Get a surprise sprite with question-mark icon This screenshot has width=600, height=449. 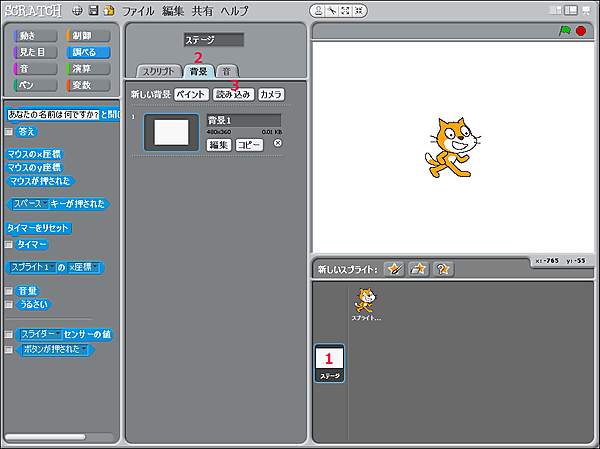pyautogui.click(x=443, y=268)
